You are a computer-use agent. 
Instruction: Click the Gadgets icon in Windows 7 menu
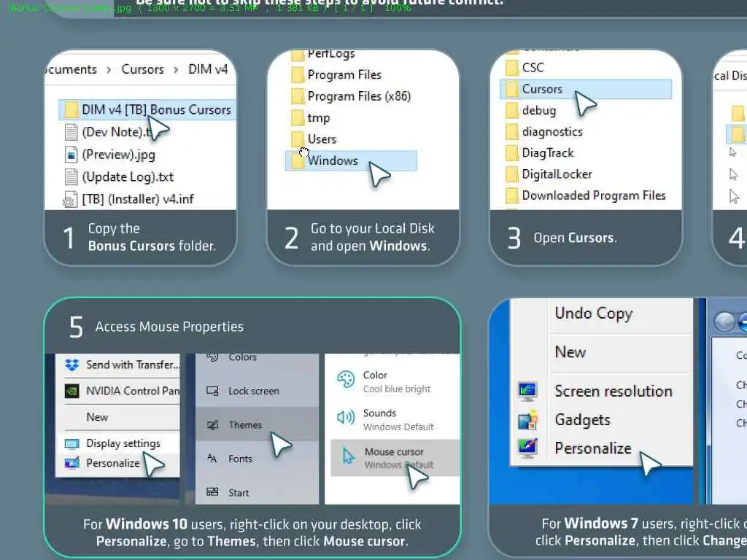528,420
